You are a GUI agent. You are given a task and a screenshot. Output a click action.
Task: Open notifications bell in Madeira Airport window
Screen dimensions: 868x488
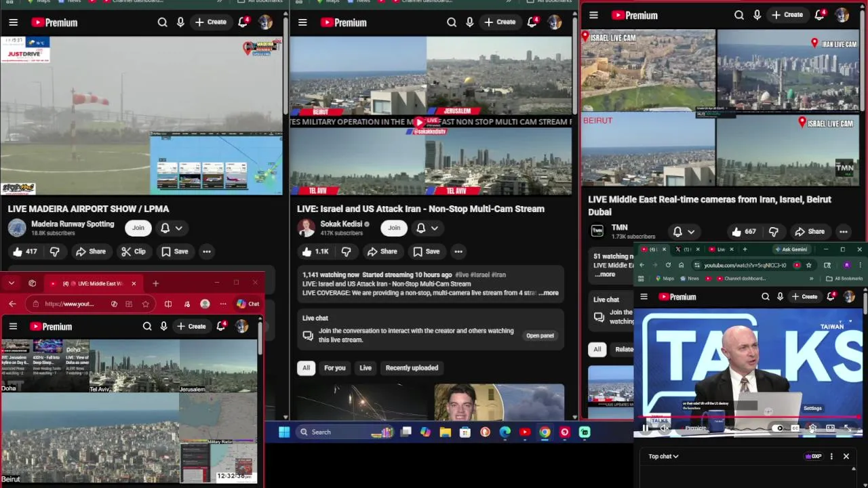(x=243, y=22)
